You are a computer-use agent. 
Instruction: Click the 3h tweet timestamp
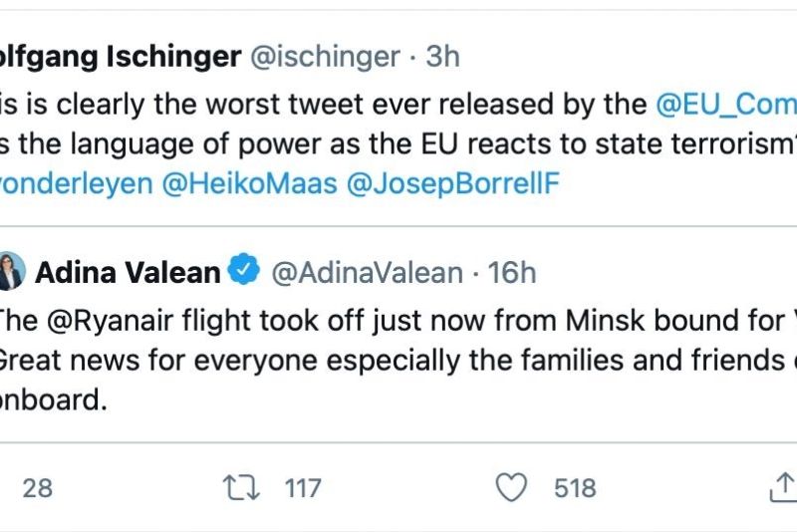[x=442, y=57]
